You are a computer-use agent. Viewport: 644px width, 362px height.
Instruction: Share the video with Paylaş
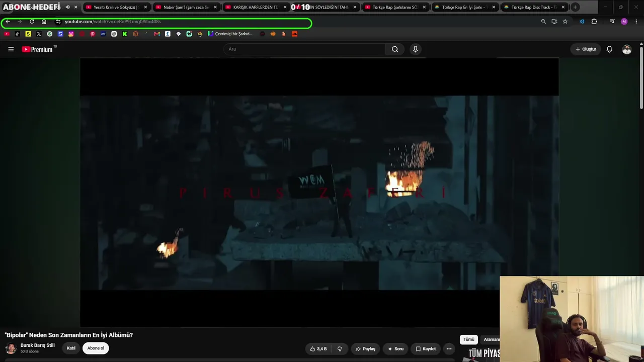tap(365, 349)
